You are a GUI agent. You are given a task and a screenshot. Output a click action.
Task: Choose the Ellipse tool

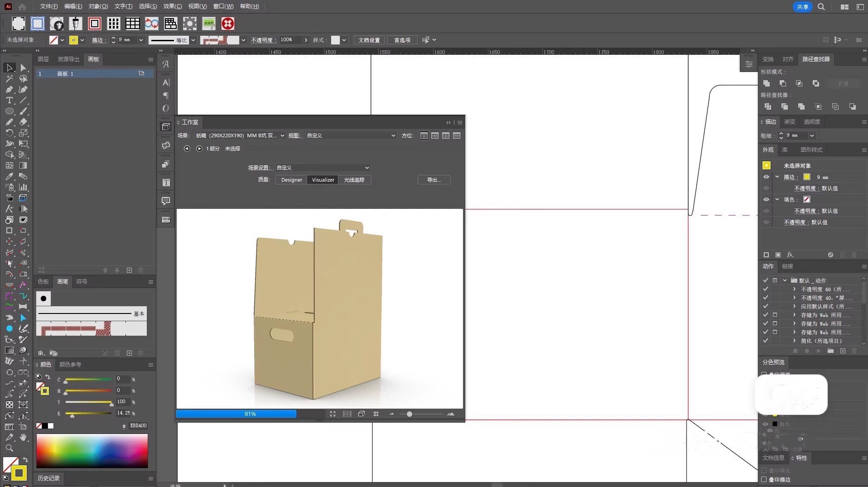point(10,111)
